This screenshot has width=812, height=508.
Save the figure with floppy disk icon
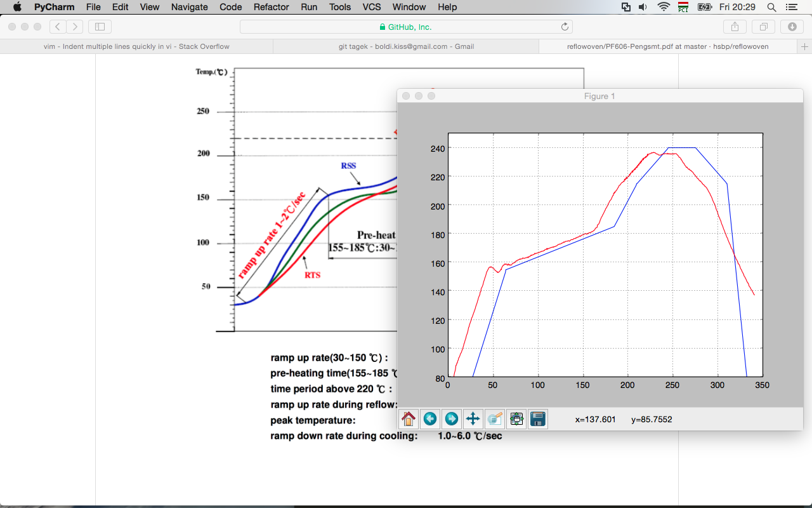538,419
